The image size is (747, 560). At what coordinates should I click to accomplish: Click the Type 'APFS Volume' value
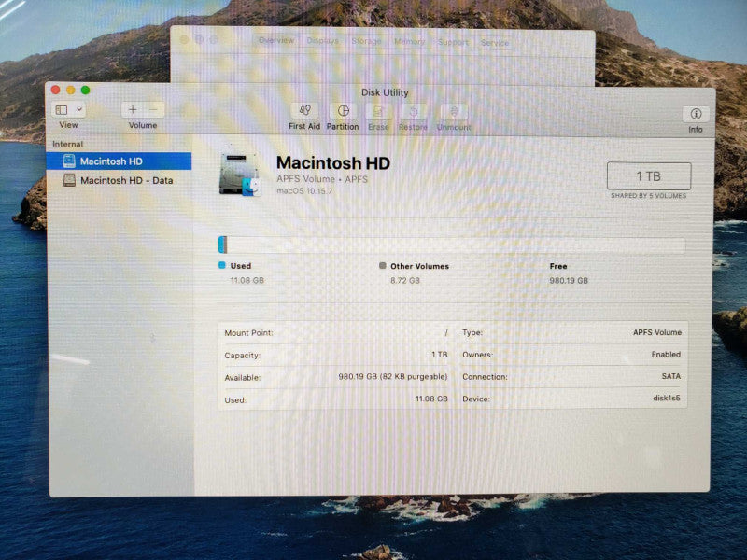pos(657,332)
